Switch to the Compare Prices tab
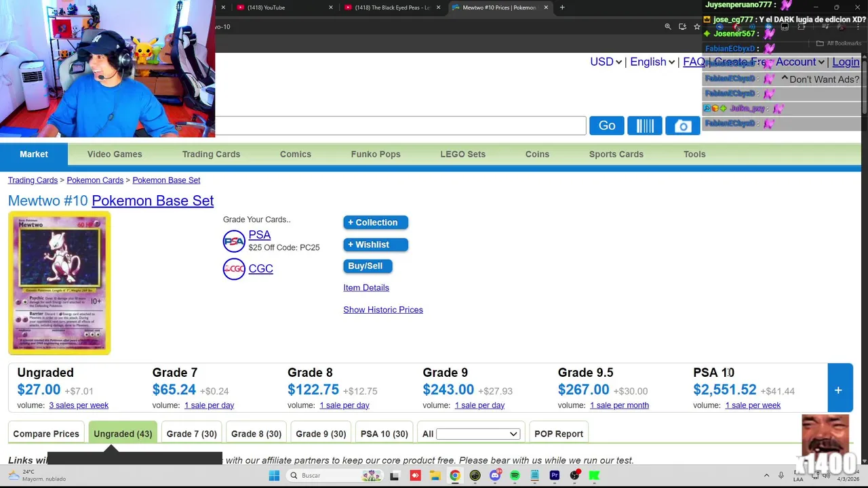This screenshot has height=488, width=868. pyautogui.click(x=46, y=434)
